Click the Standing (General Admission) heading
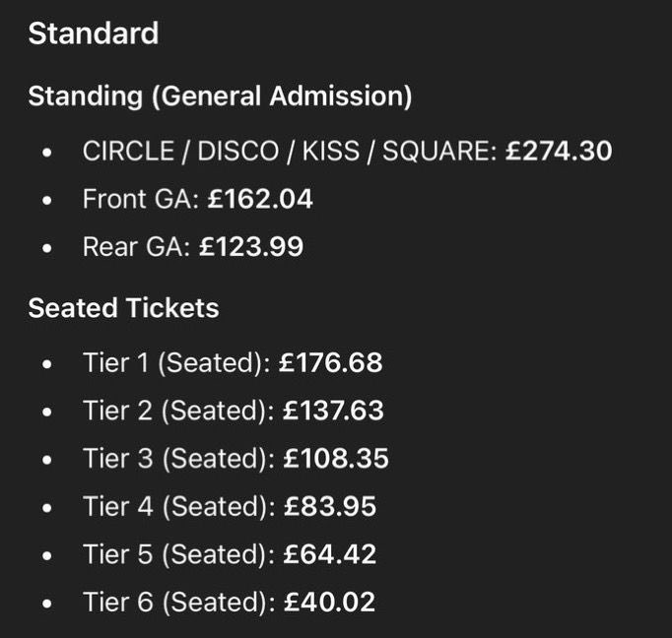The image size is (672, 638). (x=220, y=96)
